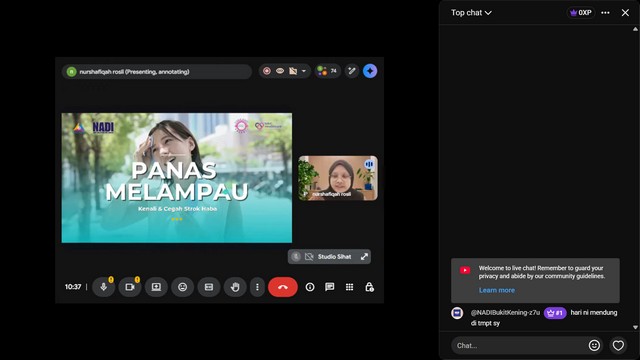640x360 pixels.
Task: Open the meeting details info icon
Action: pyautogui.click(x=310, y=287)
